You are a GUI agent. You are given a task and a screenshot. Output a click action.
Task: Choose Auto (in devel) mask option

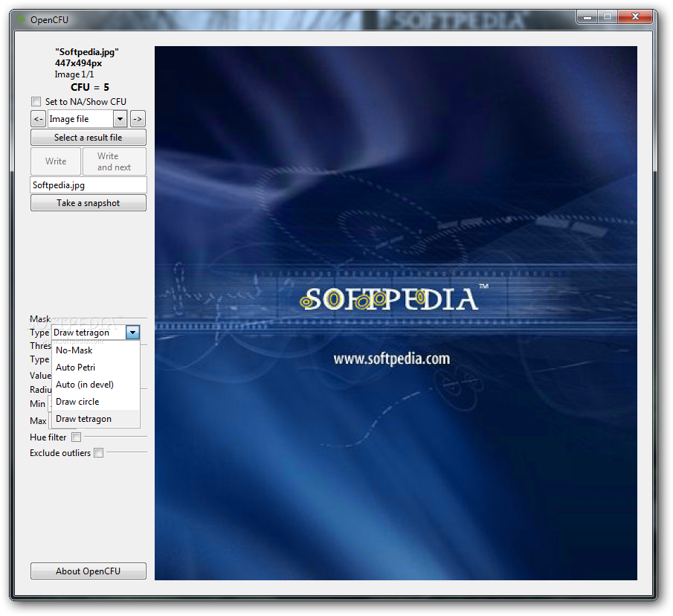point(96,385)
